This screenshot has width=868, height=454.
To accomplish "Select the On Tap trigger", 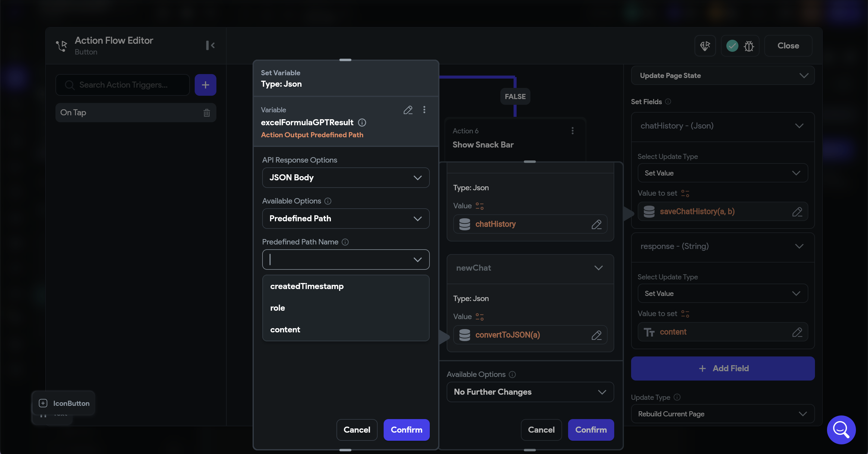I will tap(136, 113).
